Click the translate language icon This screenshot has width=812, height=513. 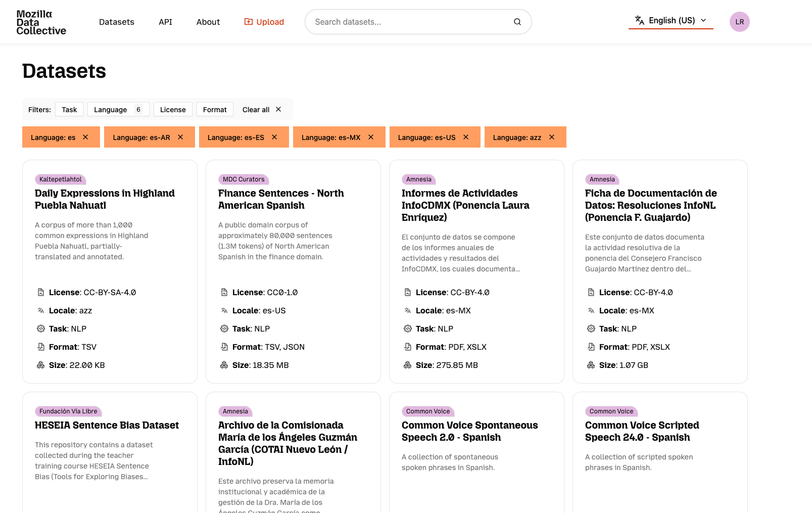coord(640,20)
